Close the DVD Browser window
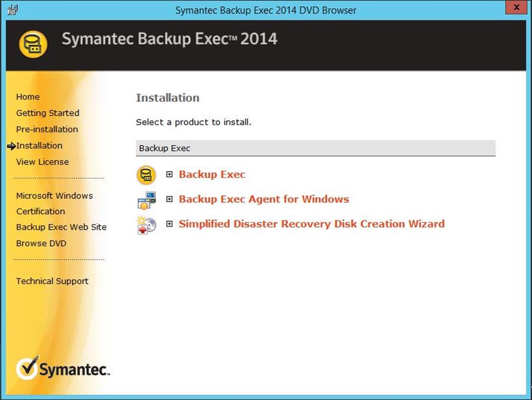Image resolution: width=532 pixels, height=400 pixels. coord(516,7)
